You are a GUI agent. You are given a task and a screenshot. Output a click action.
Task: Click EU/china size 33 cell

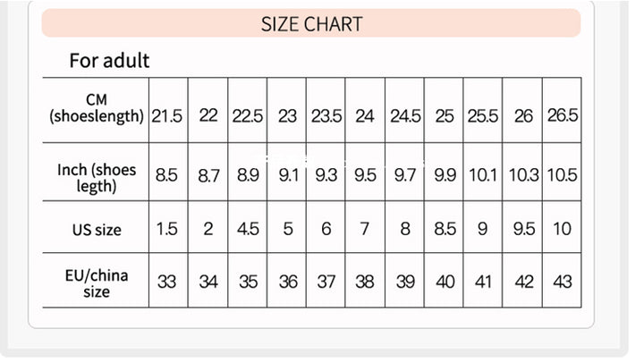click(167, 282)
